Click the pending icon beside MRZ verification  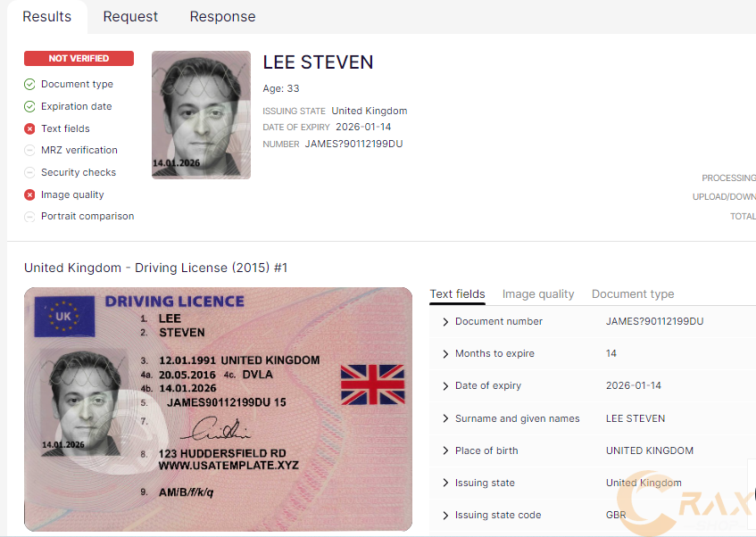pyautogui.click(x=28, y=150)
